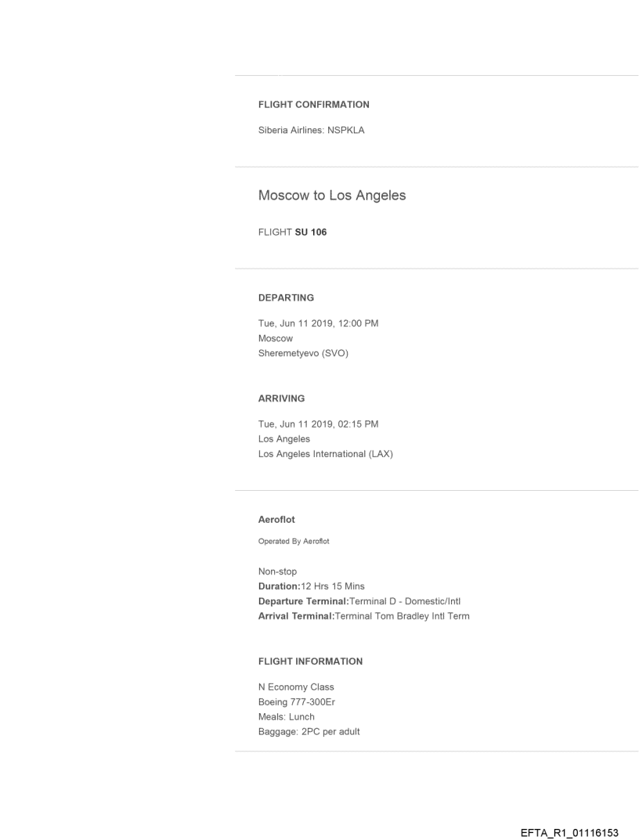Click the ARRIVING section heading
639x840 pixels.
pos(281,398)
